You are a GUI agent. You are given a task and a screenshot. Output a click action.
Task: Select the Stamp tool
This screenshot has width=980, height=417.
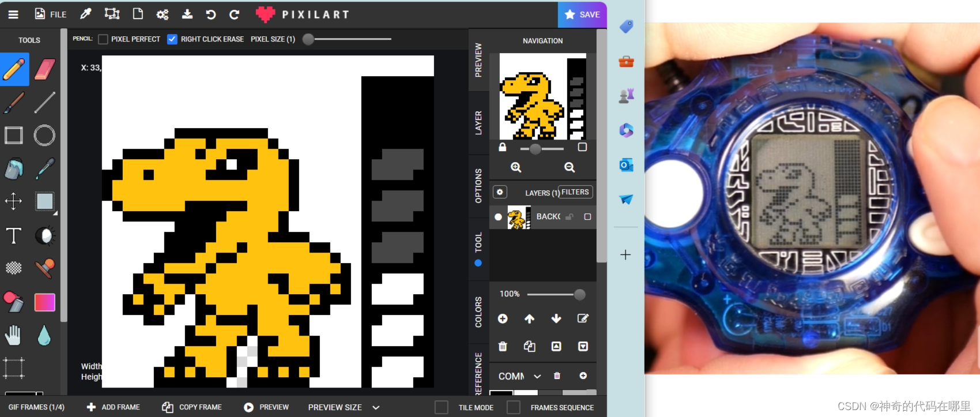click(x=44, y=268)
